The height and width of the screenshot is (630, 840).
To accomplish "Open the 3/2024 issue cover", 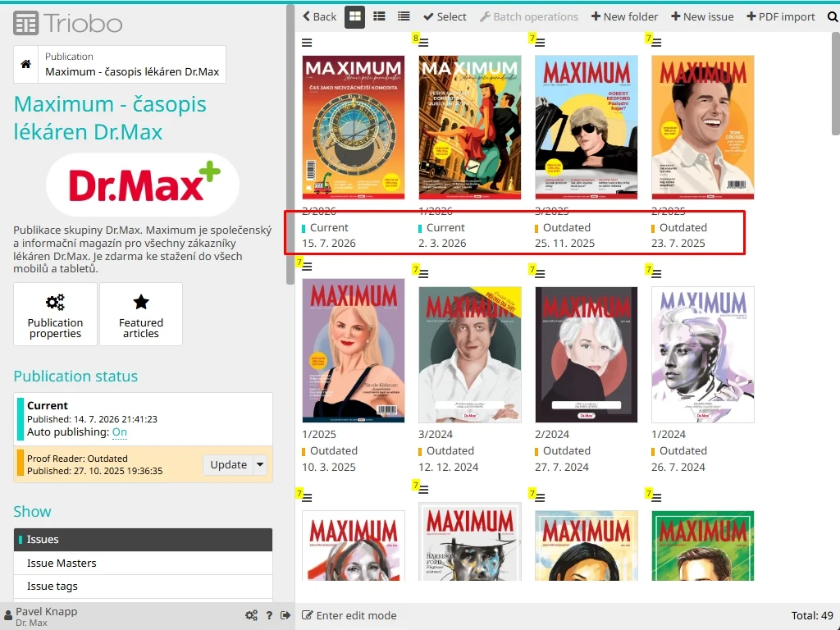I will tap(470, 354).
